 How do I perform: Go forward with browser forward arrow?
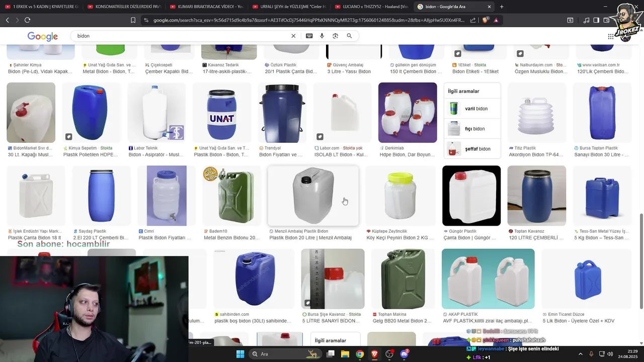[x=17, y=20]
